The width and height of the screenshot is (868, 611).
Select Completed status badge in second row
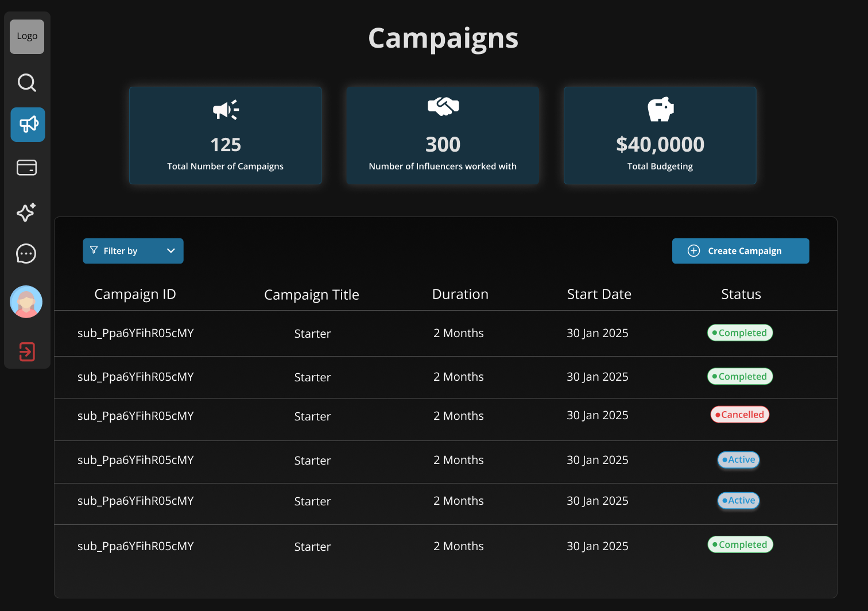click(x=740, y=377)
